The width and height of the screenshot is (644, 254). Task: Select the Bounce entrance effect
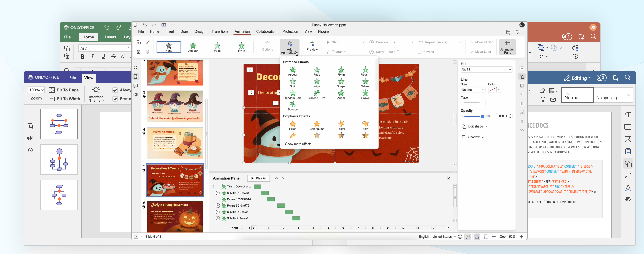click(x=293, y=106)
